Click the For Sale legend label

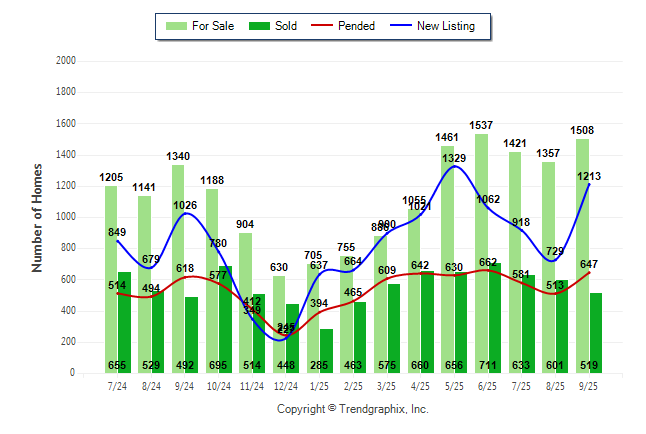pos(215,26)
